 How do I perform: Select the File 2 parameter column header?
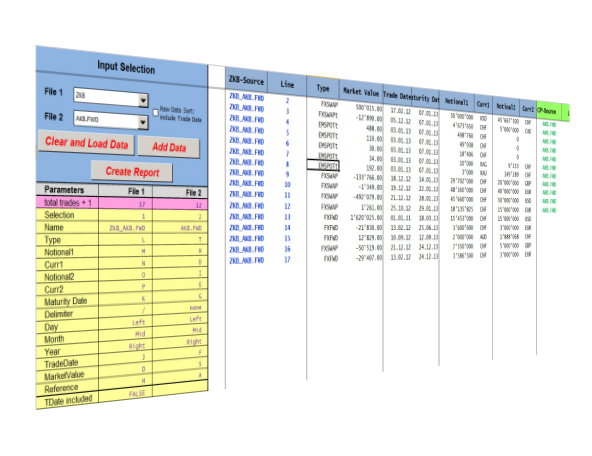[x=180, y=193]
